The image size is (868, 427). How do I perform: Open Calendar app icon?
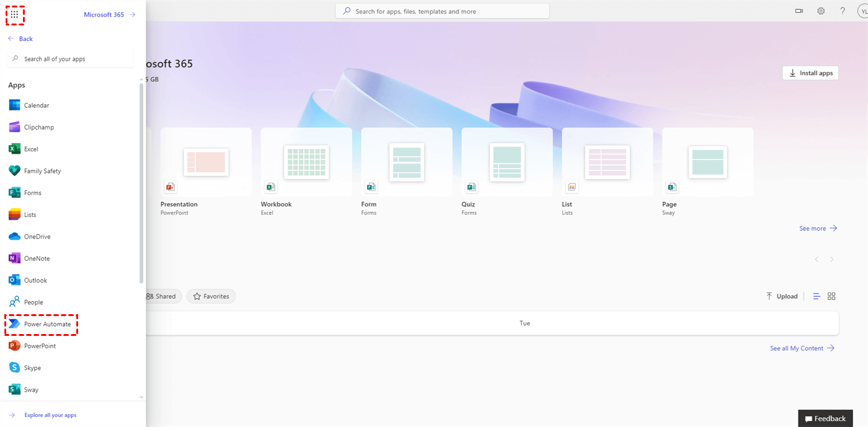tap(15, 105)
